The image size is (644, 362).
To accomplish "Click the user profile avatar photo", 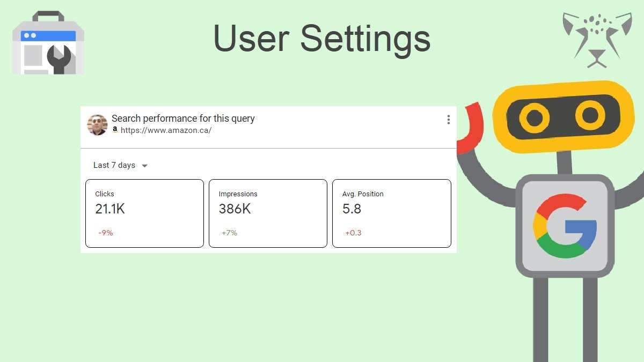I will point(97,125).
